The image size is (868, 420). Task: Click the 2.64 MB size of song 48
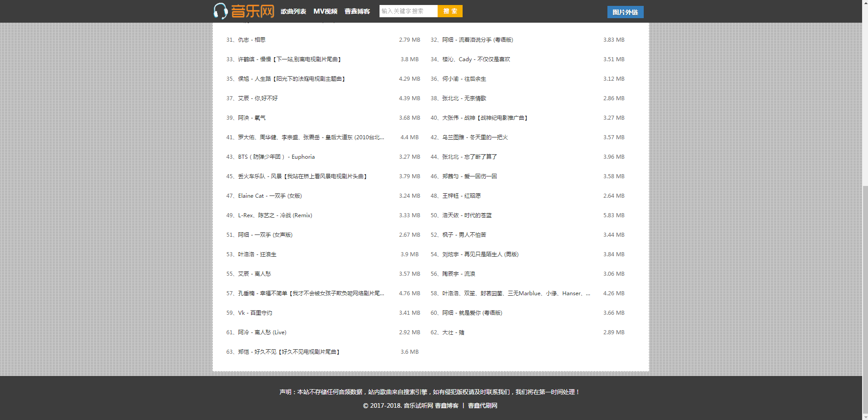614,196
